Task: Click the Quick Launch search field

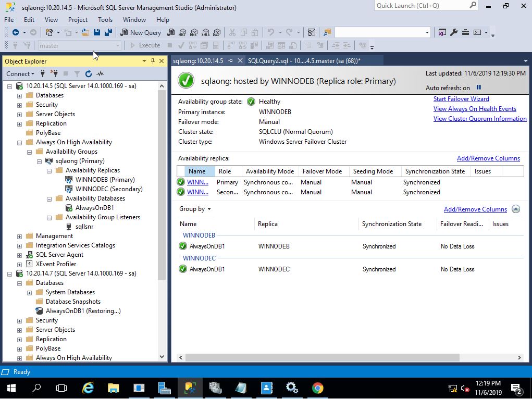Action: click(422, 6)
